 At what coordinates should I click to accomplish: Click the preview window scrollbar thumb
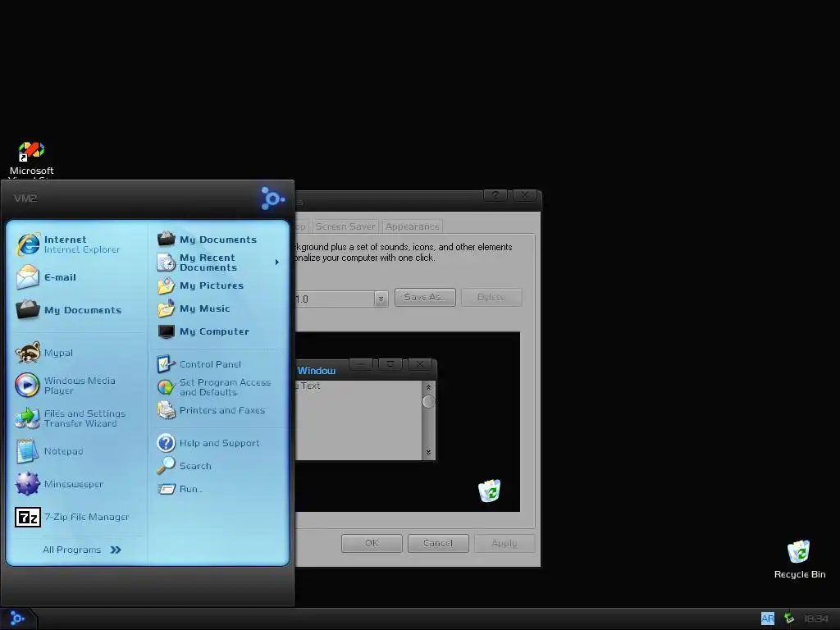(428, 402)
